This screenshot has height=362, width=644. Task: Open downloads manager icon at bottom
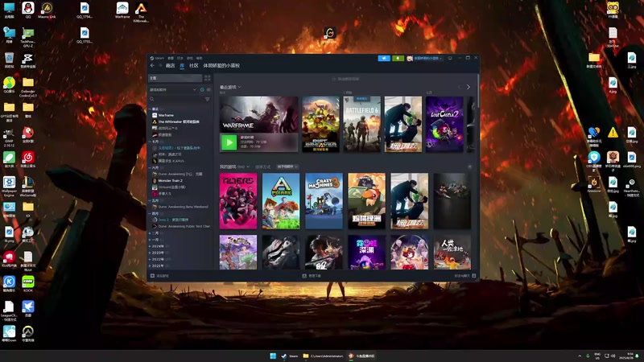pos(304,276)
